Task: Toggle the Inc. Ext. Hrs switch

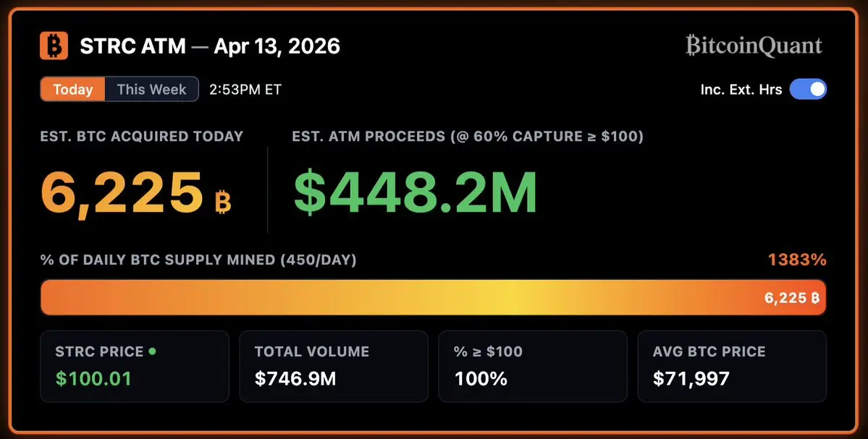Action: 808,90
